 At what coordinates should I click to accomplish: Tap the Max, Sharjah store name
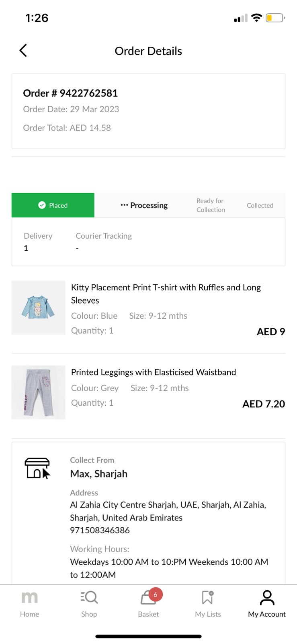98,474
